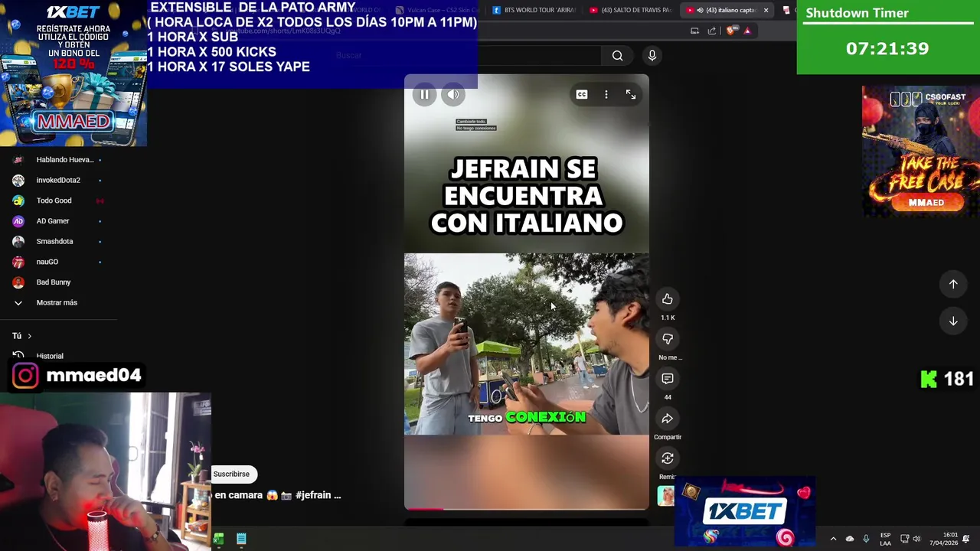Image resolution: width=980 pixels, height=551 pixels.
Task: Click the share page icon in address bar
Action: [712, 31]
